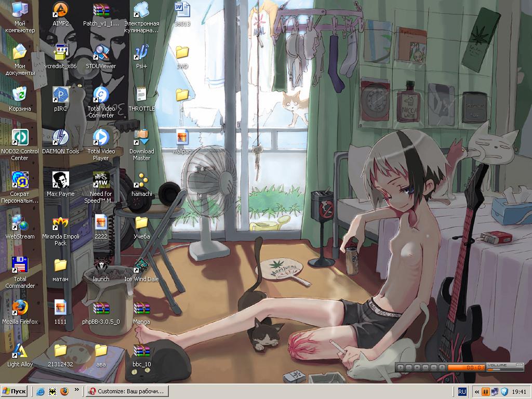
Task: Launch STDUViewer shortcut
Action: pos(101,57)
